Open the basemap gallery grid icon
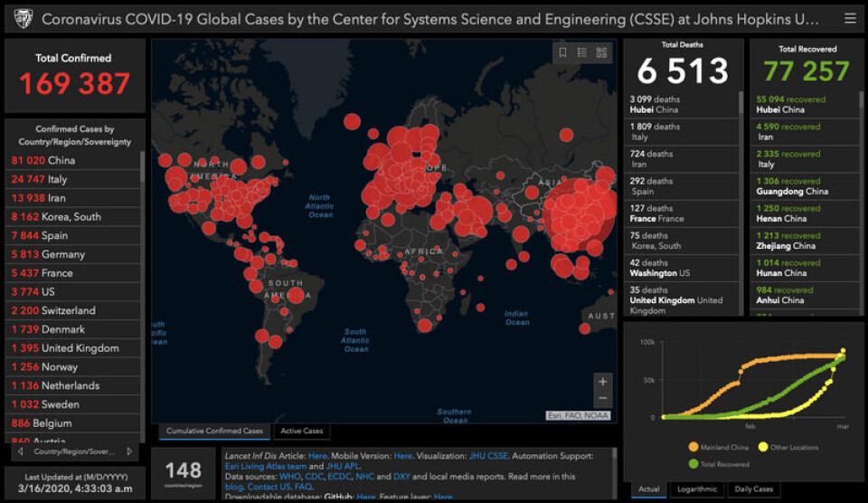Viewport: 868px width, 503px height. click(x=601, y=53)
